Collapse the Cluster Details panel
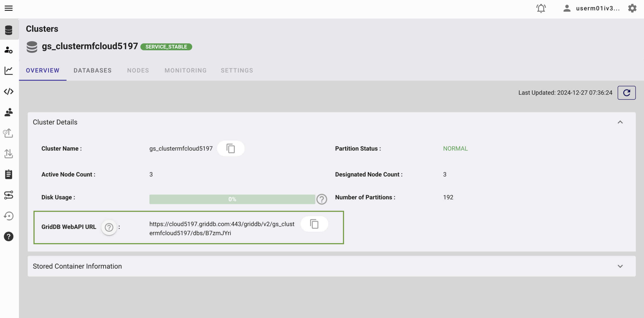Image resolution: width=644 pixels, height=318 pixels. (x=620, y=122)
